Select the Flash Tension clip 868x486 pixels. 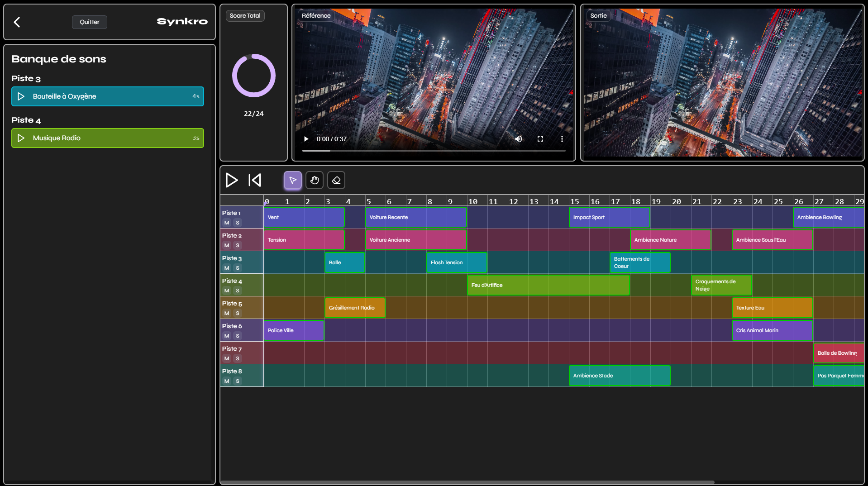point(457,262)
